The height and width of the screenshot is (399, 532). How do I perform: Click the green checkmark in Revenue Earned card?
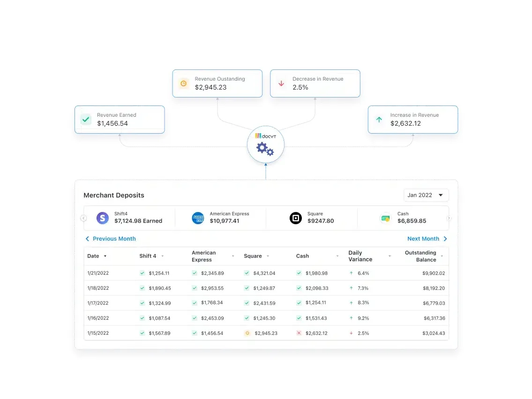(x=86, y=120)
